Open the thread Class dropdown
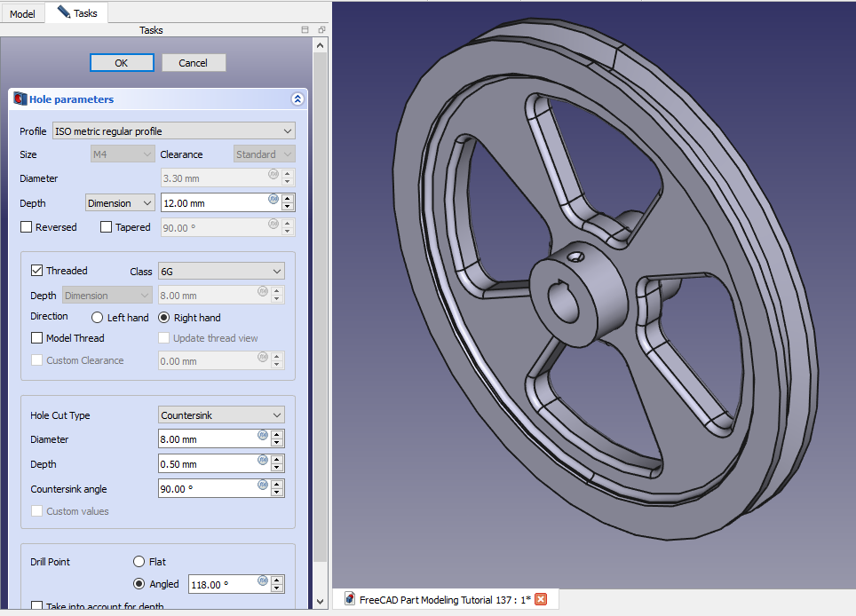Image resolution: width=856 pixels, height=616 pixels. coord(220,271)
